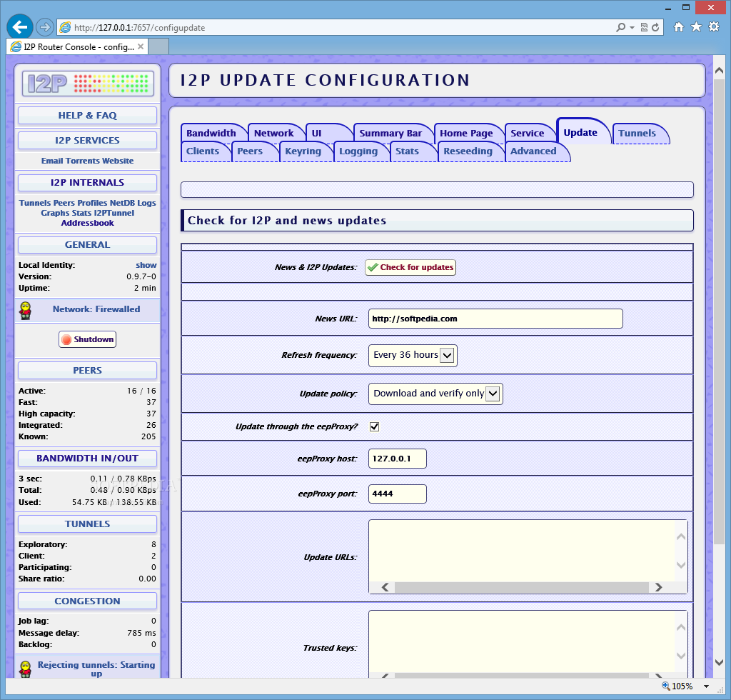Open the BANDWIDTH IN/OUT section header
Screen dimensions: 731x700
coord(88,459)
